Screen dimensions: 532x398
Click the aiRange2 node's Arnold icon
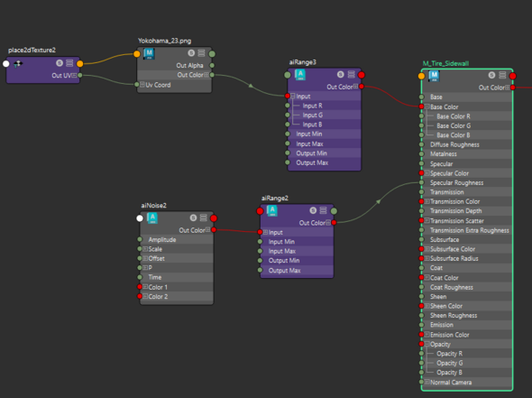pos(272,210)
